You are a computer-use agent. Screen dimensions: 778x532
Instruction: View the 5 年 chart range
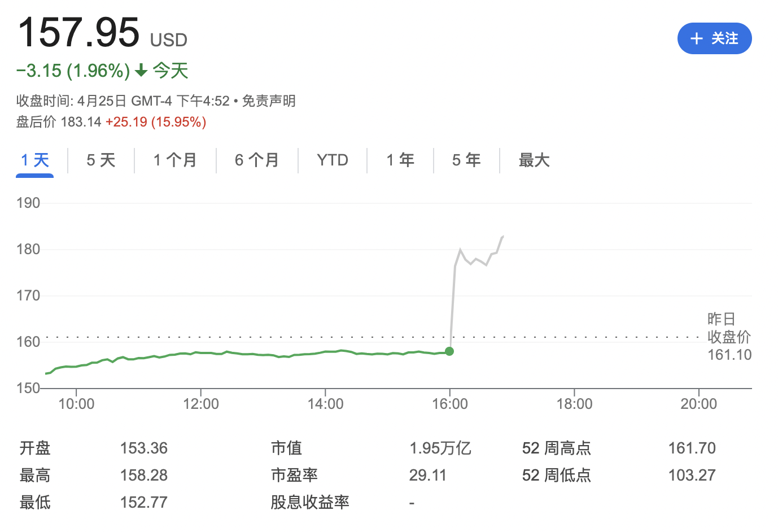pyautogui.click(x=466, y=160)
